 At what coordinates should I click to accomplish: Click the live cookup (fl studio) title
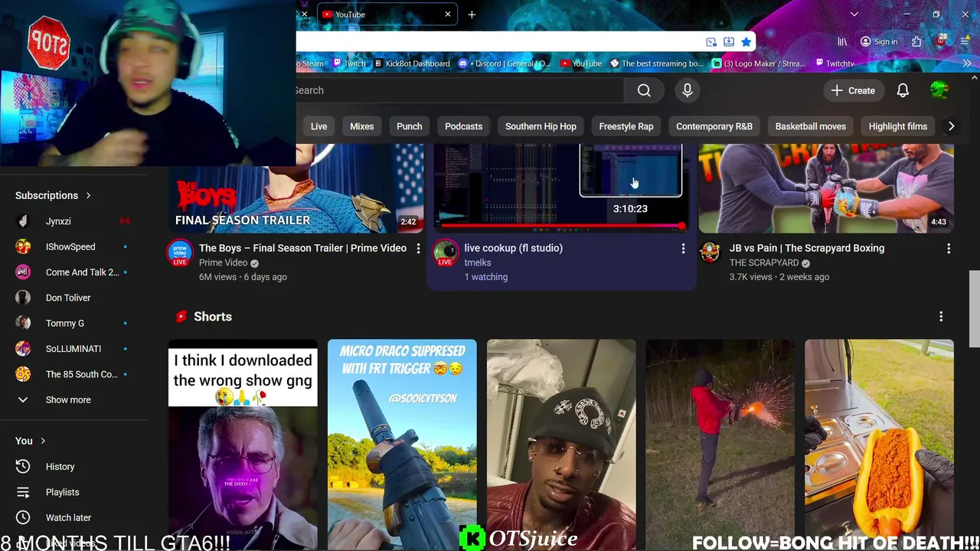click(513, 248)
